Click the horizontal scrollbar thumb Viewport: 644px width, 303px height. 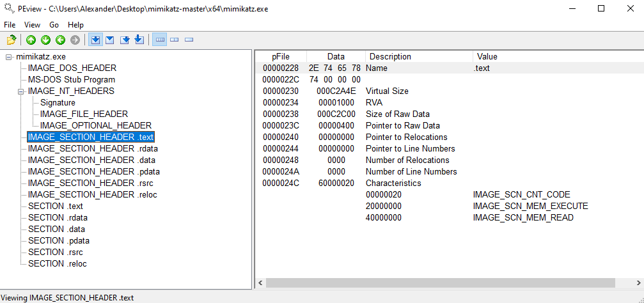(x=440, y=283)
